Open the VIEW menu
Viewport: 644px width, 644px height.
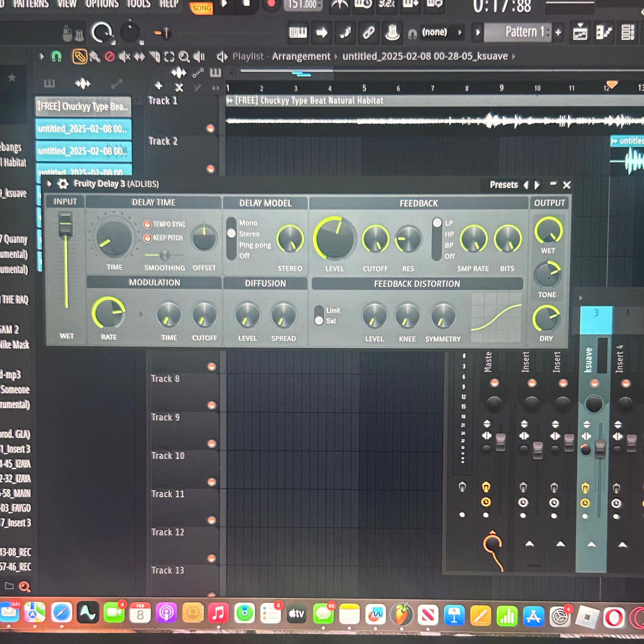click(x=67, y=4)
